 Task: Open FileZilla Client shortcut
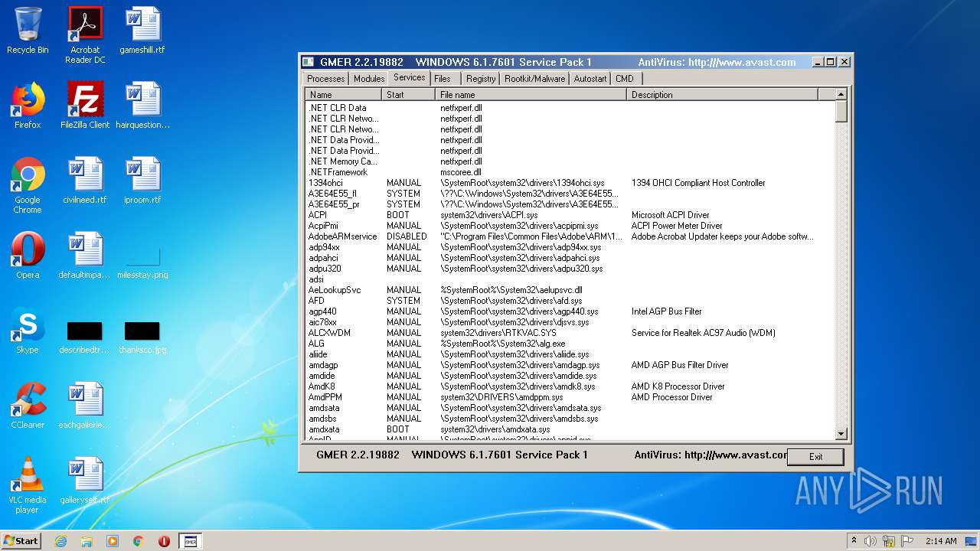pyautogui.click(x=85, y=106)
